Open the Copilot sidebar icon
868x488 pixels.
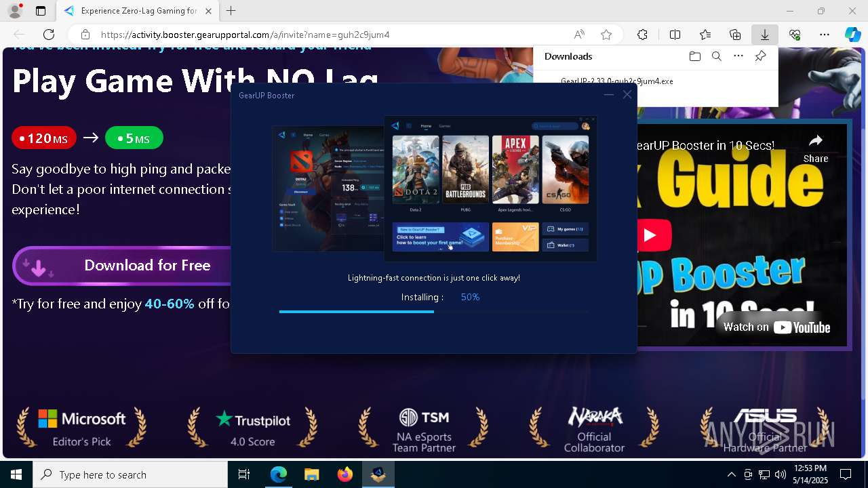(852, 35)
